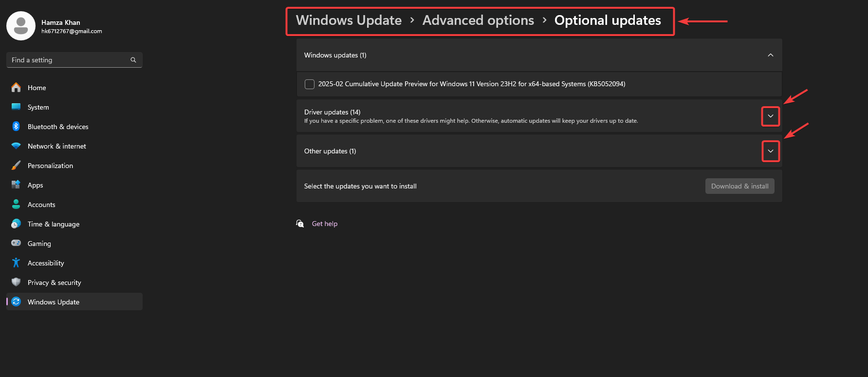Screen dimensions: 868x377
Task: Open the System settings page
Action: pyautogui.click(x=38, y=107)
